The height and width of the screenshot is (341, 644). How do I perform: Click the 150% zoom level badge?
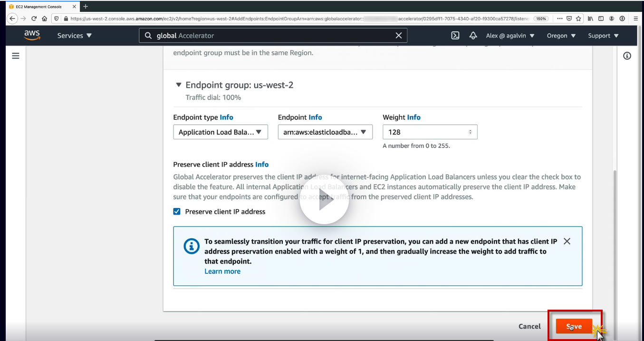click(541, 19)
